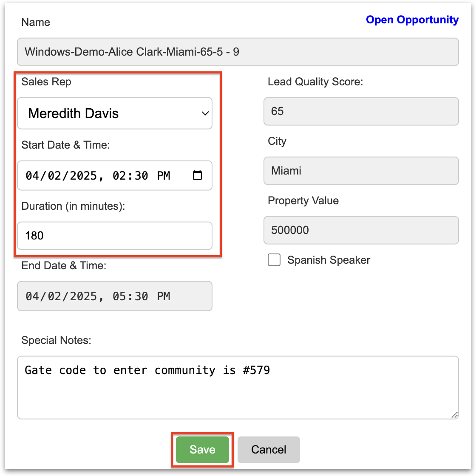Select the year 2025 in Start Date

pos(83,176)
